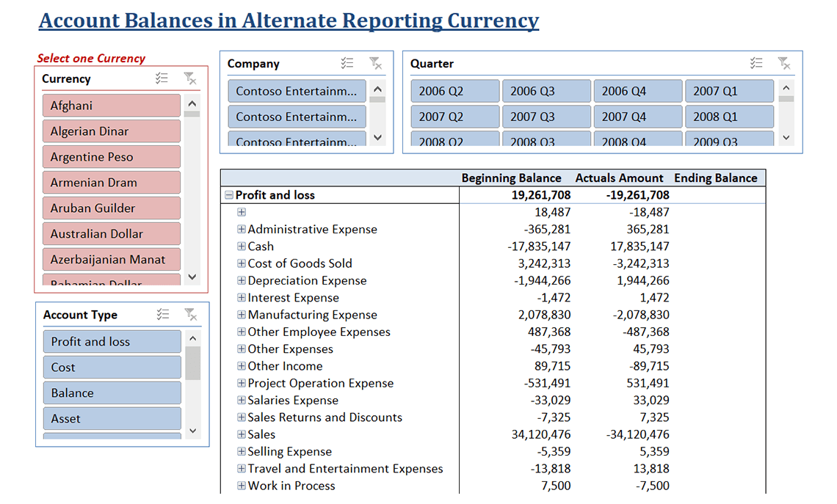Select Armenian Dram currency
The height and width of the screenshot is (504, 837).
coord(112,183)
